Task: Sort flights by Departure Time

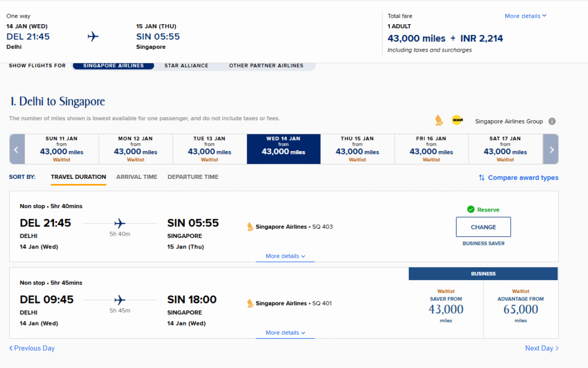Action: tap(193, 177)
